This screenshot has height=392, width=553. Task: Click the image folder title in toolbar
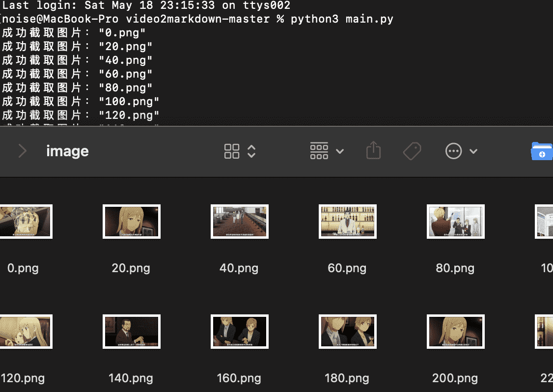[x=67, y=151]
